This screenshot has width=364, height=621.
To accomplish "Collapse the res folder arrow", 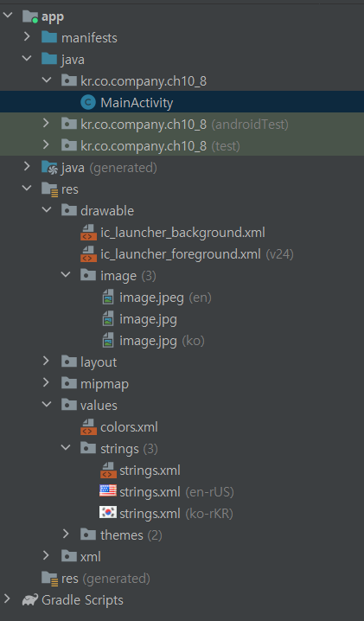I will coord(27,189).
